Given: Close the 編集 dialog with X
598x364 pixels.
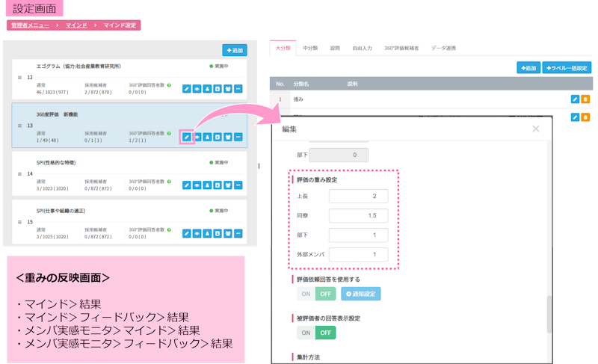Looking at the screenshot, I should pos(536,129).
